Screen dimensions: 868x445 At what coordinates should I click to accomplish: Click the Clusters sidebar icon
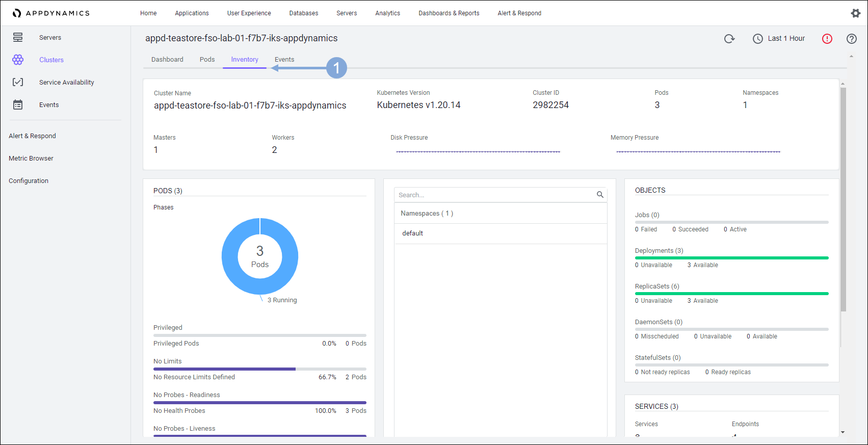pyautogui.click(x=18, y=60)
